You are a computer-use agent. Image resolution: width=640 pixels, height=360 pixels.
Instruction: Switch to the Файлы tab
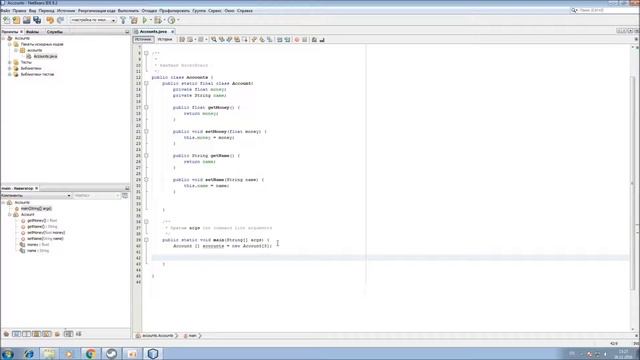[x=33, y=31]
